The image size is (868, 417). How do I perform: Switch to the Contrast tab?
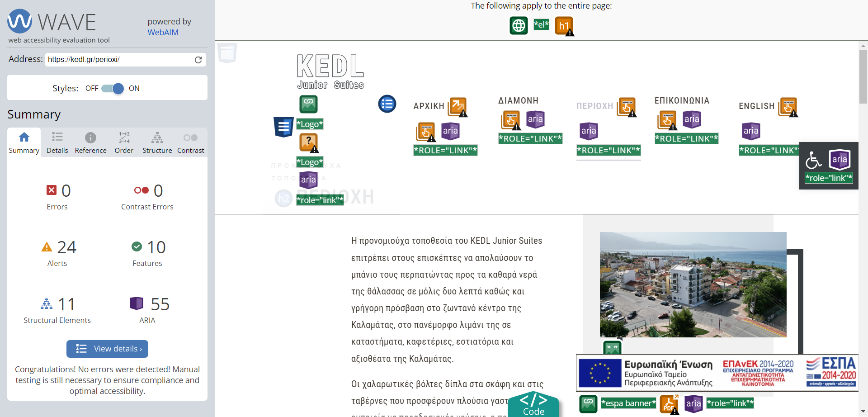click(191, 142)
